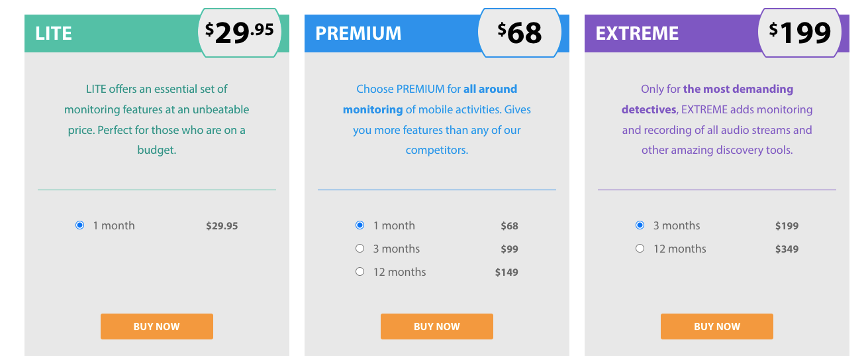Click the EXTREME plan header title
The image size is (868, 356).
point(637,33)
